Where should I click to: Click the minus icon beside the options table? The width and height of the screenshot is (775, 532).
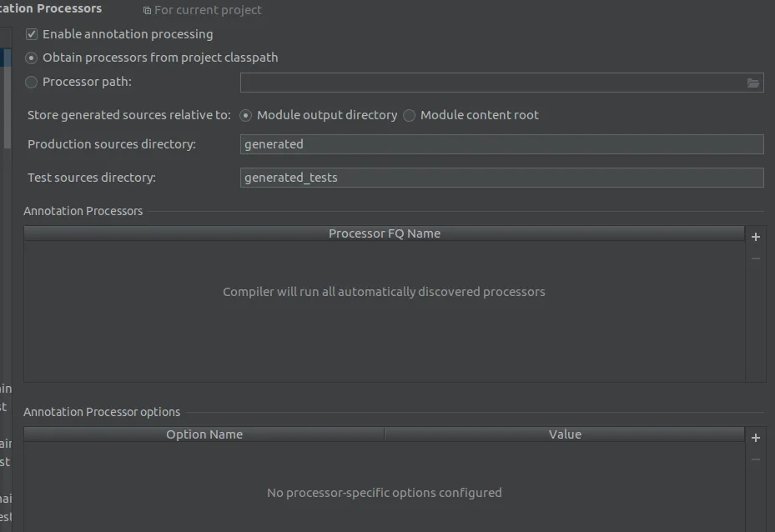point(756,459)
